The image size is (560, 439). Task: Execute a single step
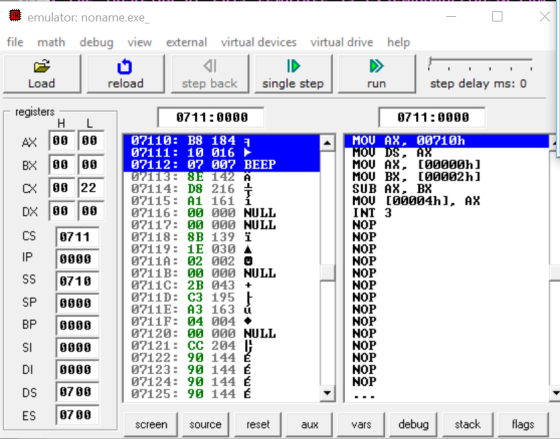point(293,74)
